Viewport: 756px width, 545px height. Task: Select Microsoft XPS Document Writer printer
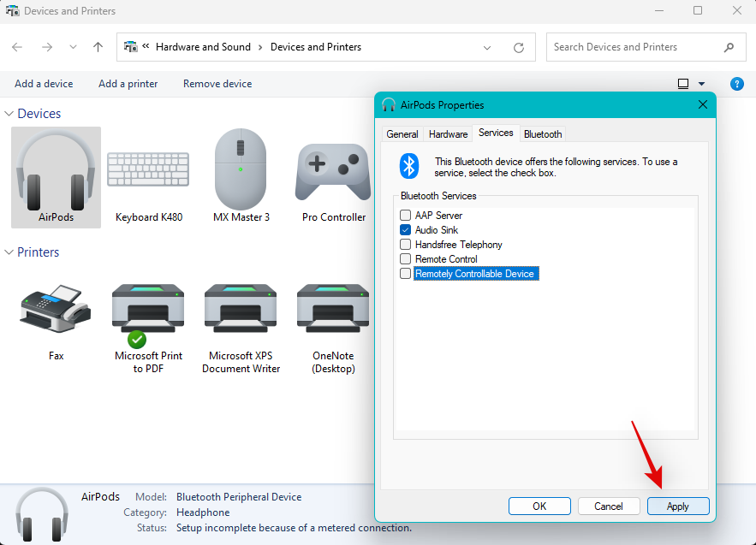[241, 308]
